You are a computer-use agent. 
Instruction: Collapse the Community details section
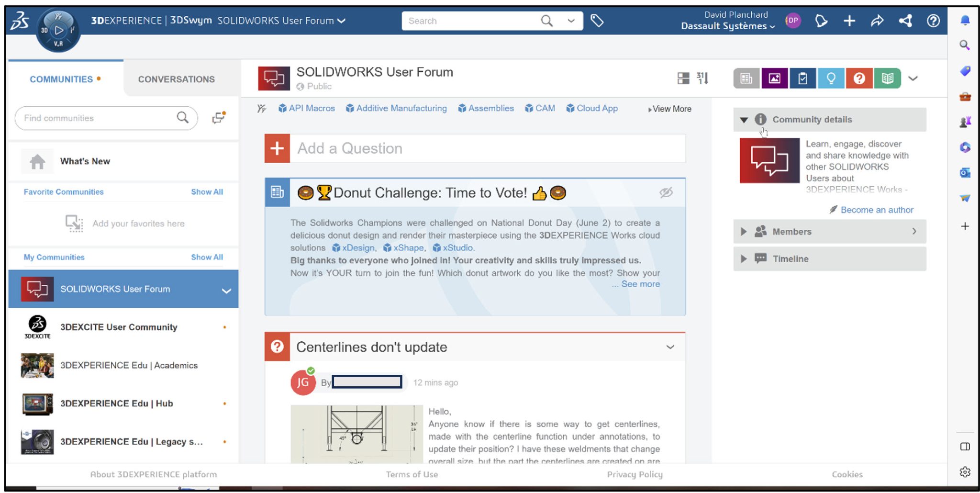point(744,120)
